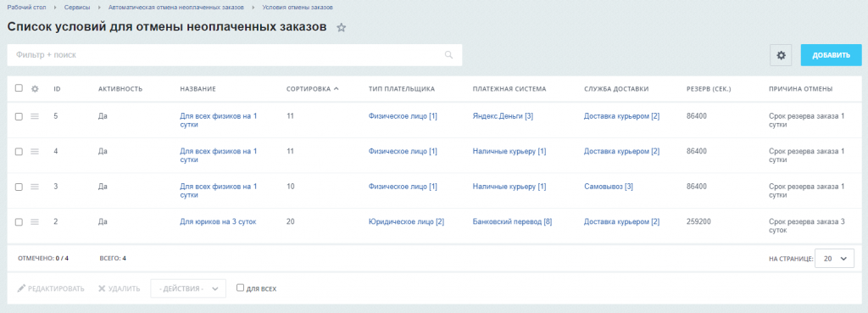Check the row with ID 2
This screenshot has height=313, width=868.
[19, 221]
